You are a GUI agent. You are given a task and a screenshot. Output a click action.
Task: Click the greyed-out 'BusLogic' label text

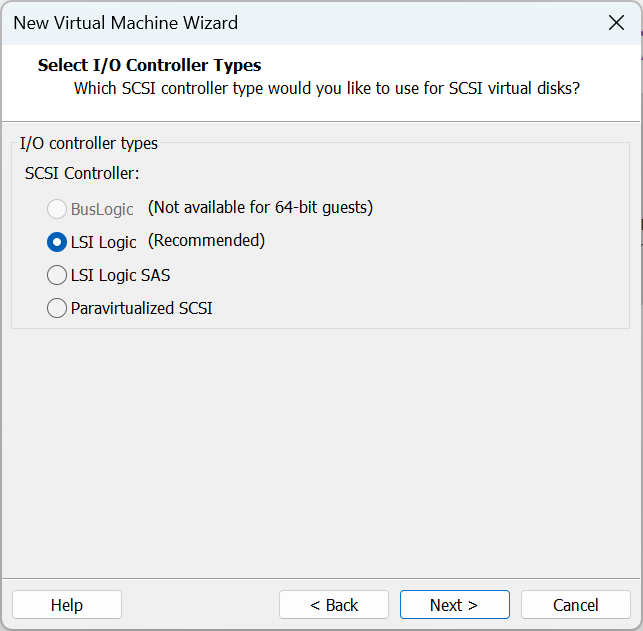(x=102, y=210)
